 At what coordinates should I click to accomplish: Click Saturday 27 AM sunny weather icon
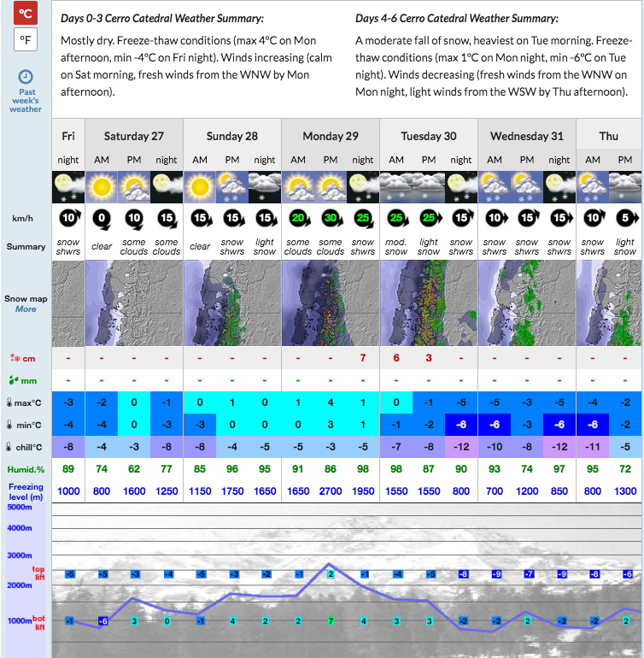tap(102, 187)
